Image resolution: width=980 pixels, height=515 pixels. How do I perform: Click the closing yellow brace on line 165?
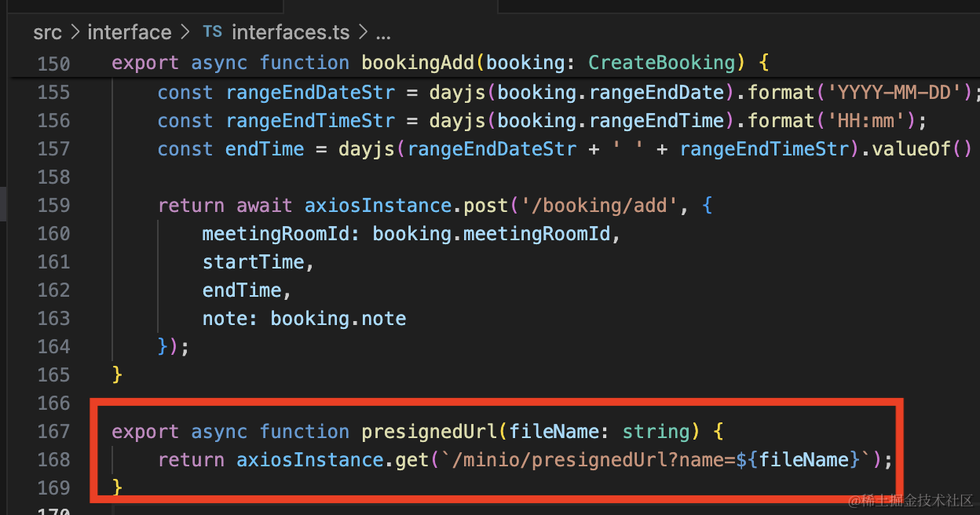point(118,375)
